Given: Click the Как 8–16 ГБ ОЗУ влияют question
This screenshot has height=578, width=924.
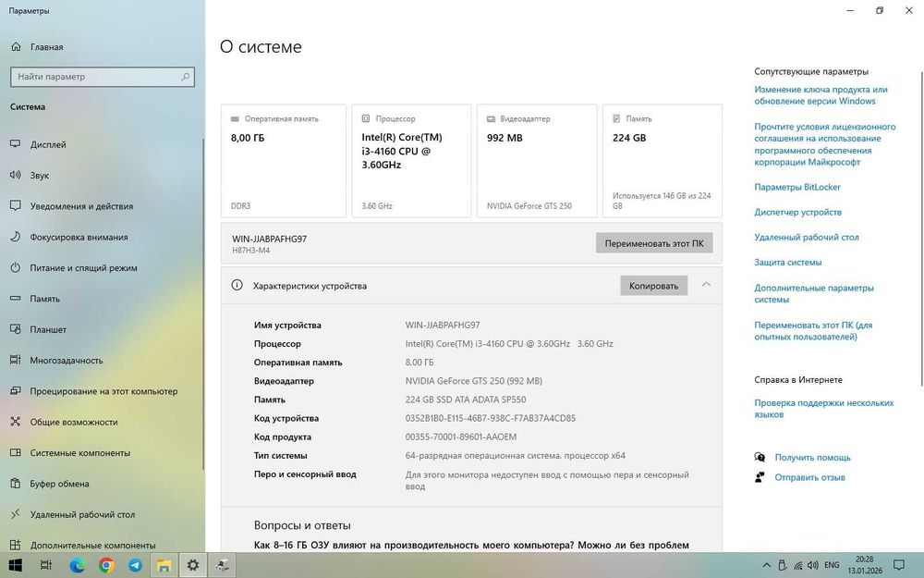Looking at the screenshot, I should pos(471,545).
